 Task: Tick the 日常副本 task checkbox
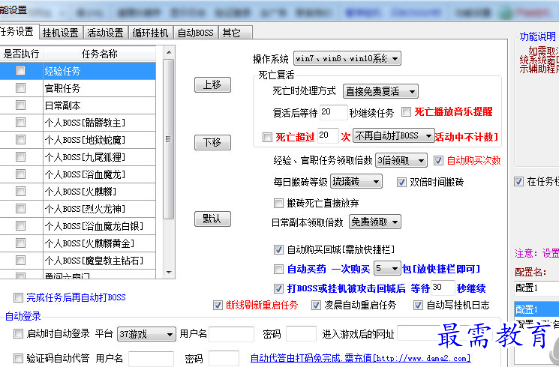[21, 105]
